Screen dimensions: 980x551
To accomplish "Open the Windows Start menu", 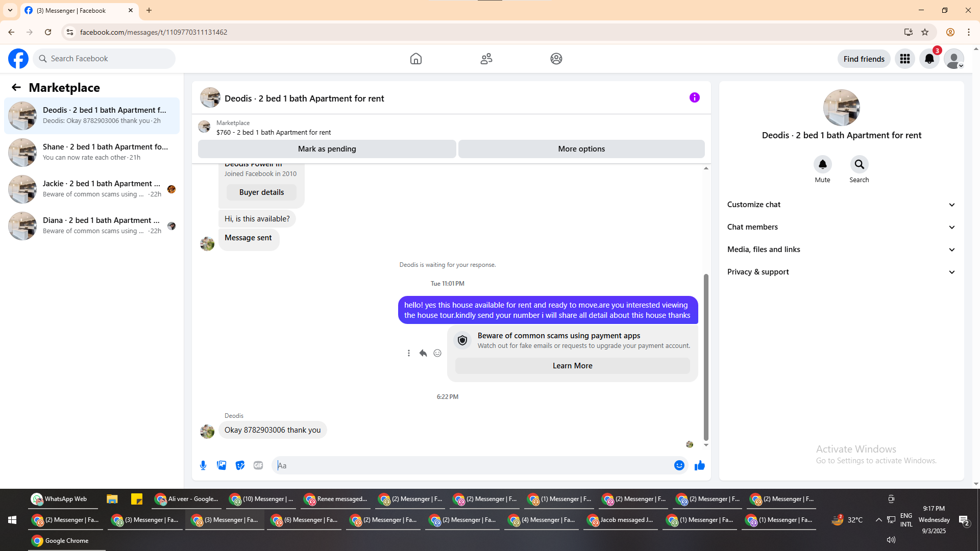I will point(12,520).
